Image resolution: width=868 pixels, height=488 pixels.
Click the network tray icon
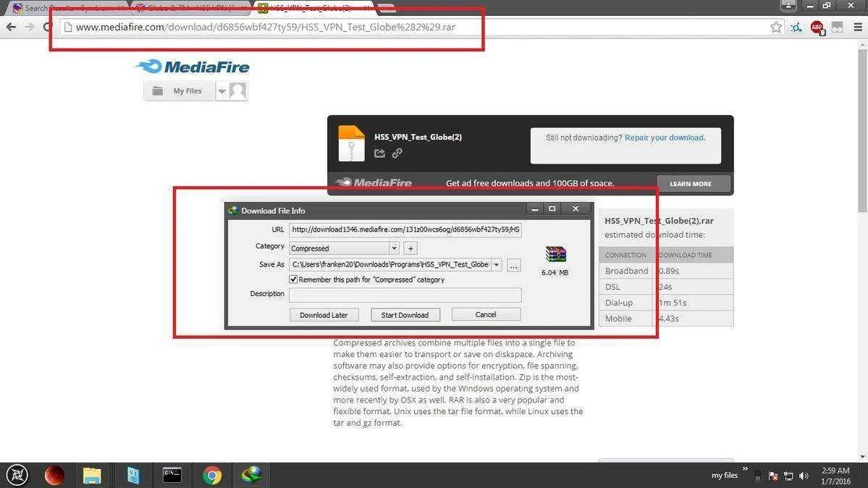[x=788, y=476]
